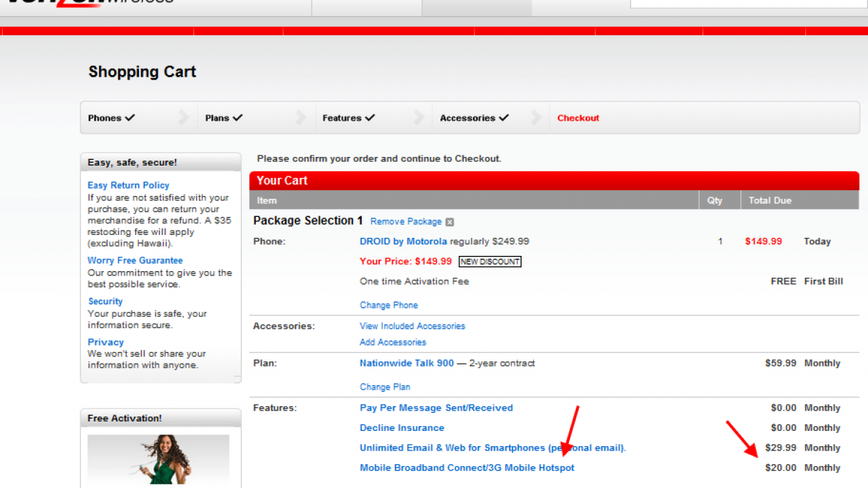
Task: Proceed to the Checkout step
Action: coord(578,118)
